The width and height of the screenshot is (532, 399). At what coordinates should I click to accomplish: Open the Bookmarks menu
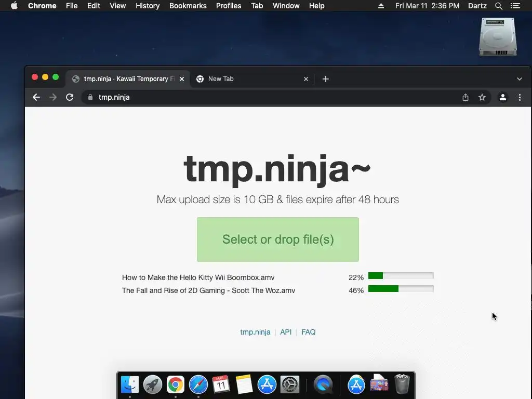click(188, 6)
